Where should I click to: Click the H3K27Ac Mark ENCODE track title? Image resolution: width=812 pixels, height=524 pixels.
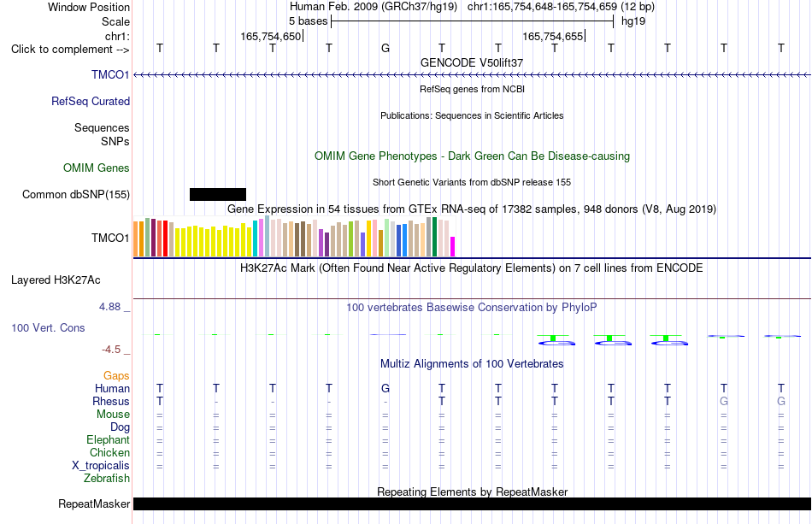click(x=472, y=268)
